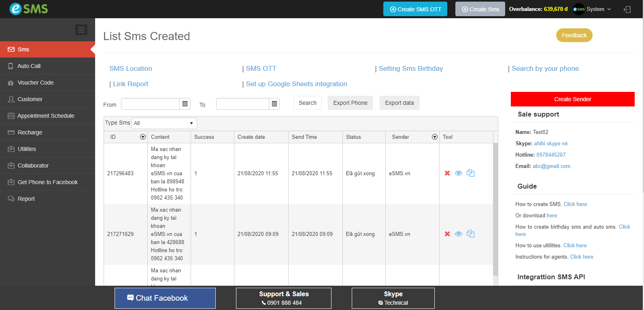View details of SMS 217296483 eye icon
The width and height of the screenshot is (644, 310).
click(459, 173)
